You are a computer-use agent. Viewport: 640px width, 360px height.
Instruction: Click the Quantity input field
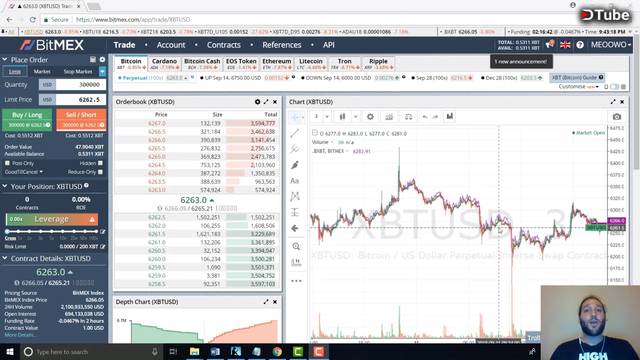(81, 84)
